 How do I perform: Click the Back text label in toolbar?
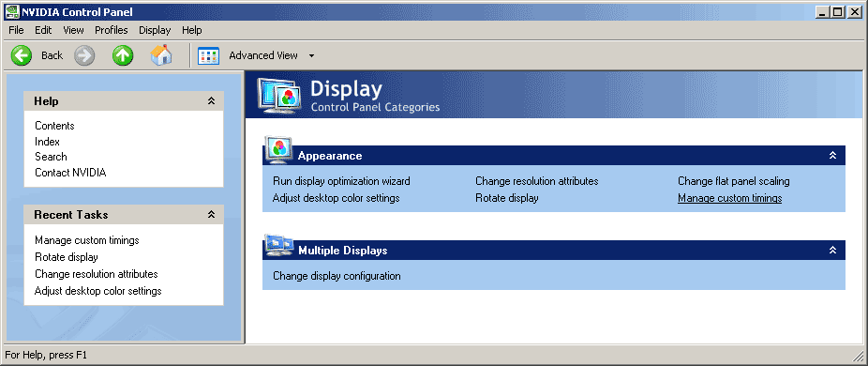tap(52, 55)
